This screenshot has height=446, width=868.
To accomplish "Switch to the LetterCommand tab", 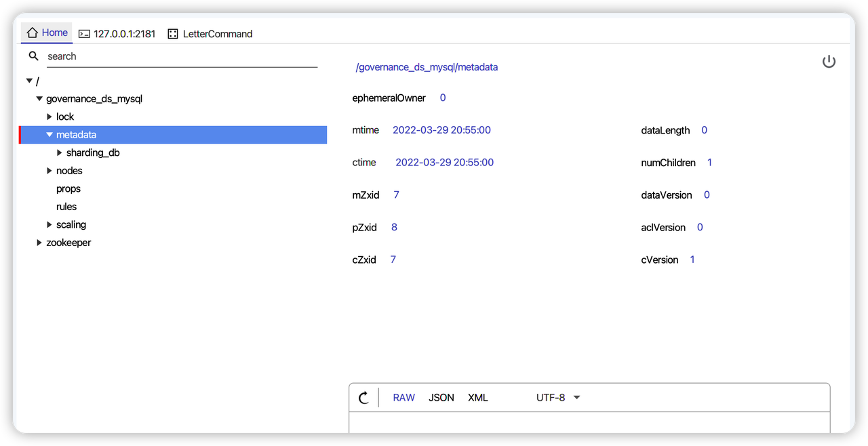I will 210,34.
